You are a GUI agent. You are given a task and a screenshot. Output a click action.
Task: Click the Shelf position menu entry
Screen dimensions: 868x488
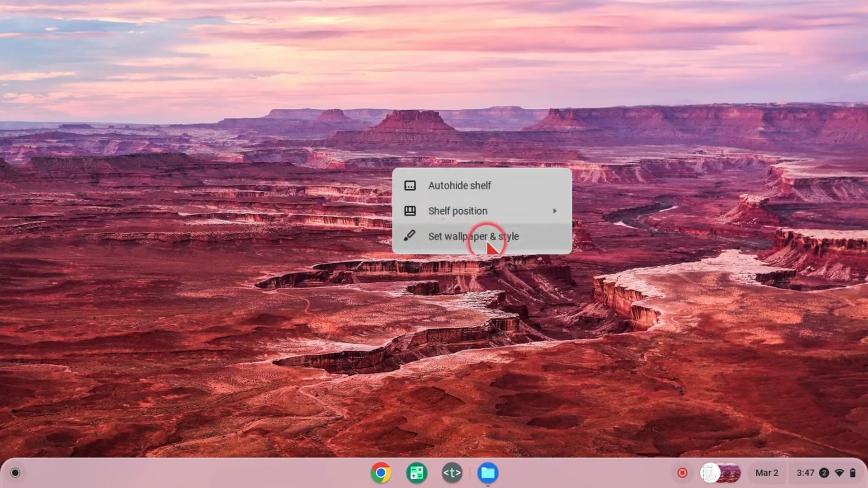458,211
